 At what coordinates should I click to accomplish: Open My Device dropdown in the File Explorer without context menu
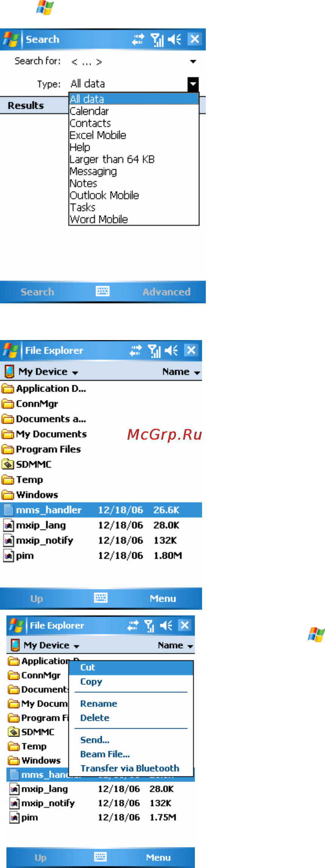pyautogui.click(x=48, y=372)
